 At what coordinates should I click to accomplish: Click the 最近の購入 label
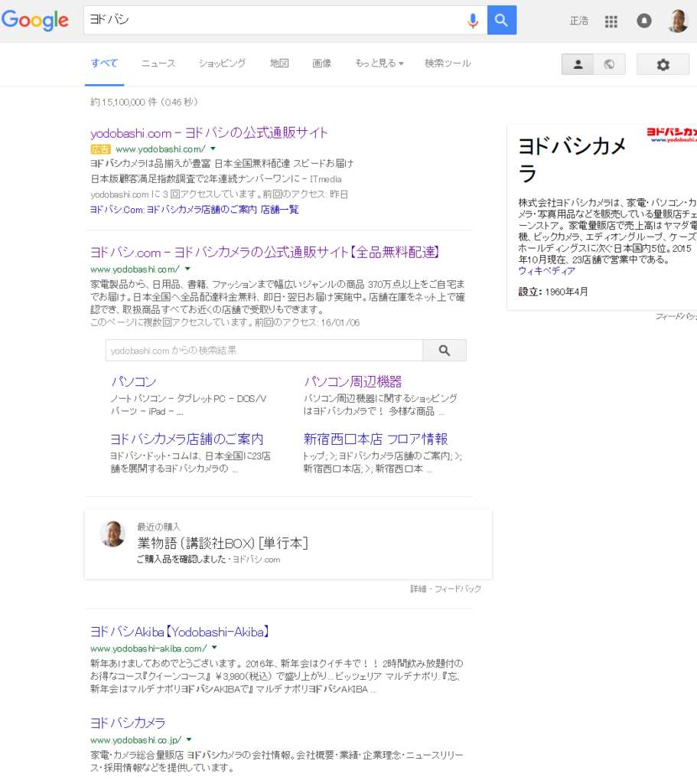(x=159, y=527)
